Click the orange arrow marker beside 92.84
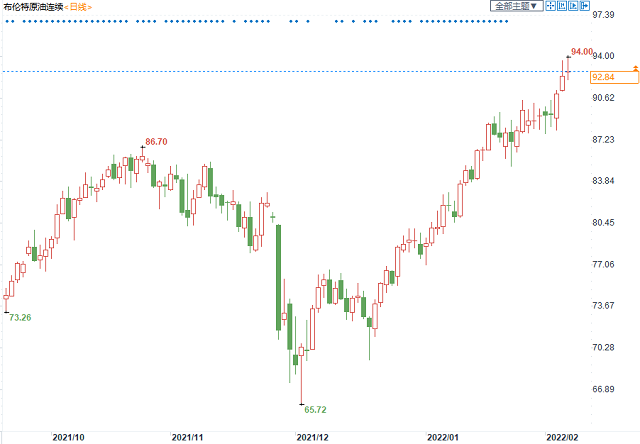This screenshot has width=640, height=444. point(635,69)
